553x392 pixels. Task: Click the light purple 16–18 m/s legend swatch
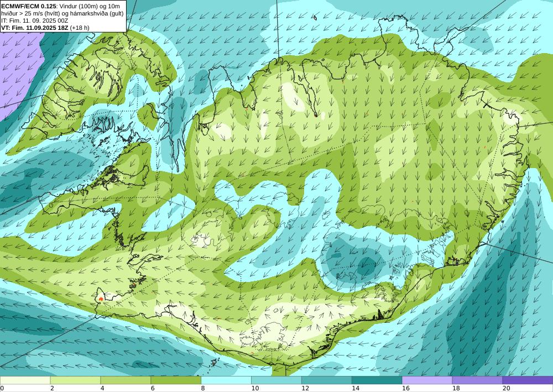click(x=427, y=380)
